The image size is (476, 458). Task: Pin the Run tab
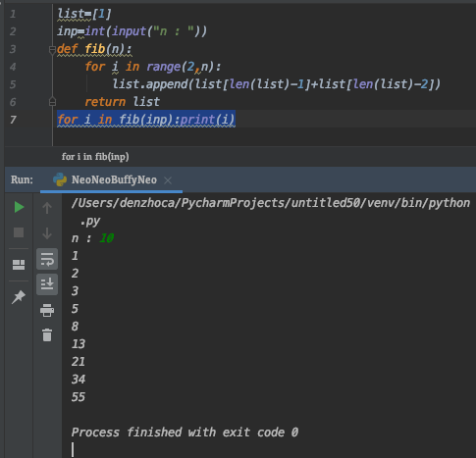coord(19,296)
